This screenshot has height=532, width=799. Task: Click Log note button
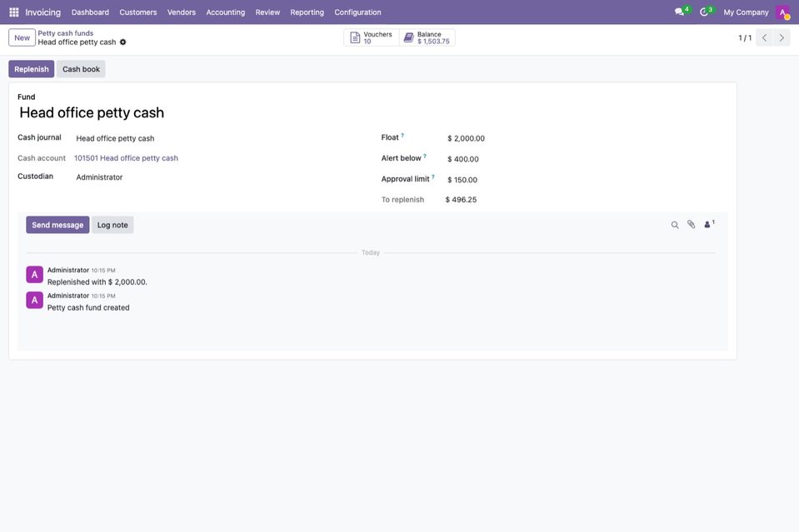(x=112, y=225)
